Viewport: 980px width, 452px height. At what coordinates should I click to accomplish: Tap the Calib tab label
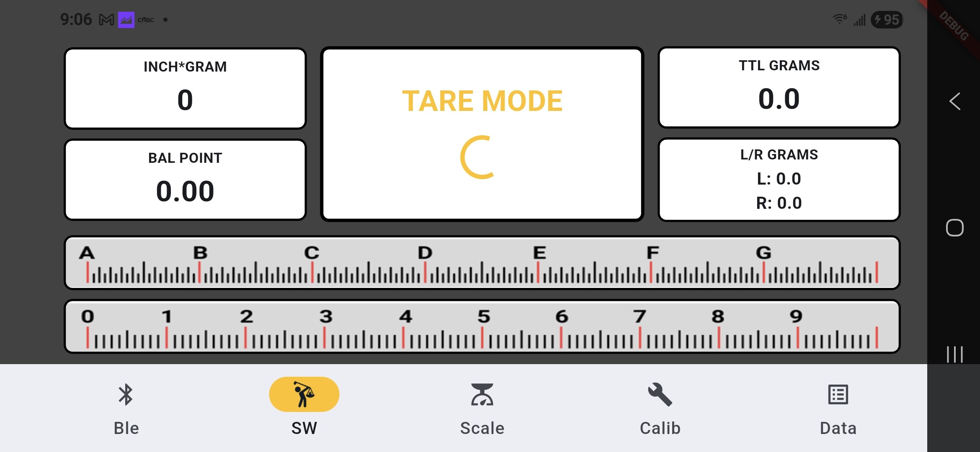pyautogui.click(x=660, y=428)
